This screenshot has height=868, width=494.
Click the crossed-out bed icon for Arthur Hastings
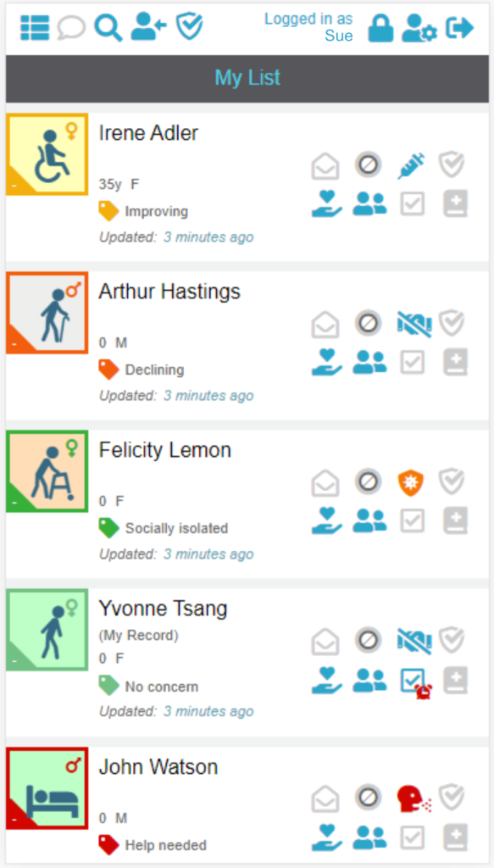[x=414, y=325]
